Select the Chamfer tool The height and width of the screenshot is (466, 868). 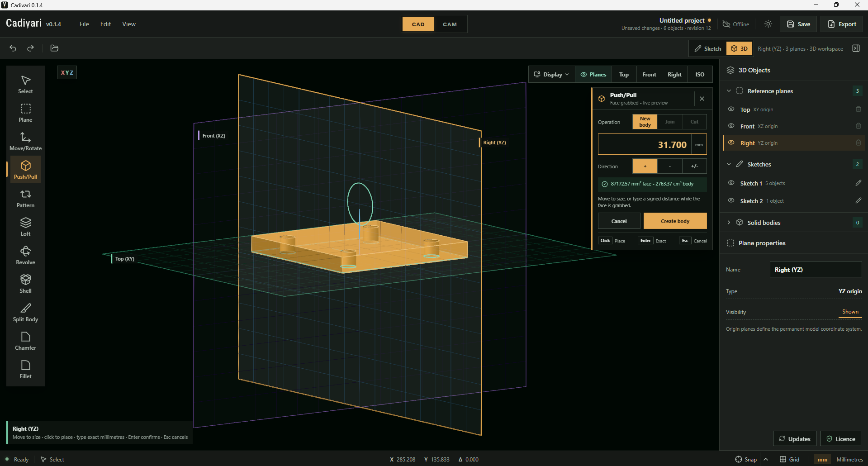(26, 341)
